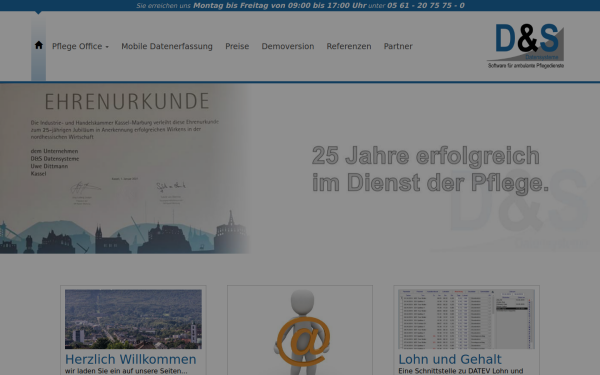The height and width of the screenshot is (375, 600).
Task: Select the figure holding the @ sign
Action: [x=302, y=332]
